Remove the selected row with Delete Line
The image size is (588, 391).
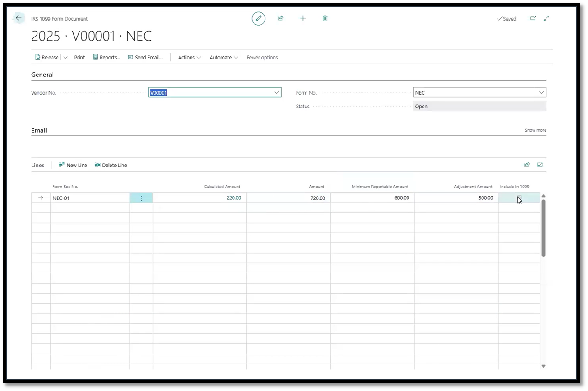click(111, 165)
